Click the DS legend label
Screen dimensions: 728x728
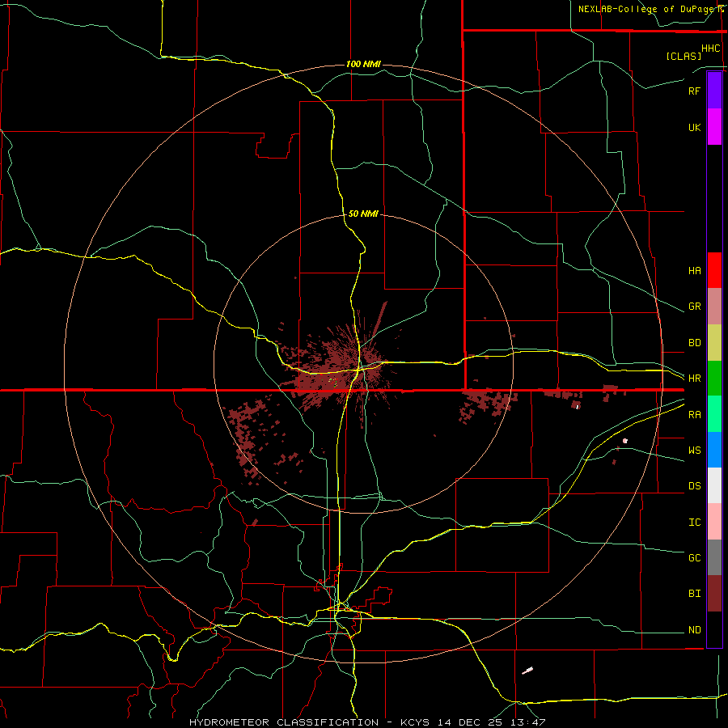pos(694,486)
